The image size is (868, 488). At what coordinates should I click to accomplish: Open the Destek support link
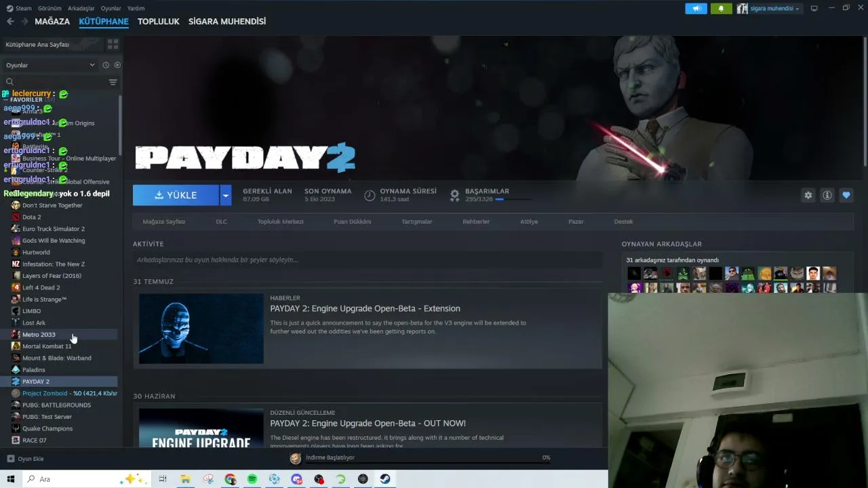coord(623,222)
